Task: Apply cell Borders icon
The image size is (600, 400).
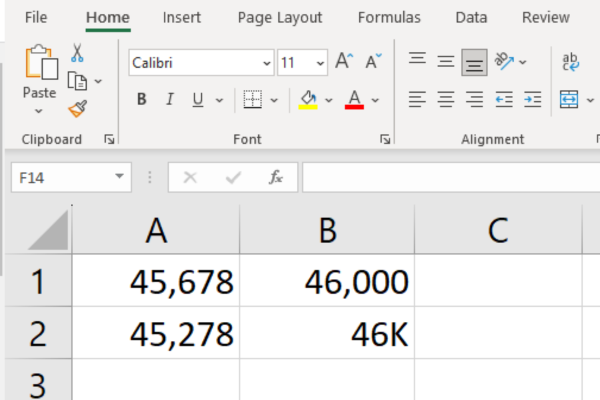Action: [x=253, y=100]
